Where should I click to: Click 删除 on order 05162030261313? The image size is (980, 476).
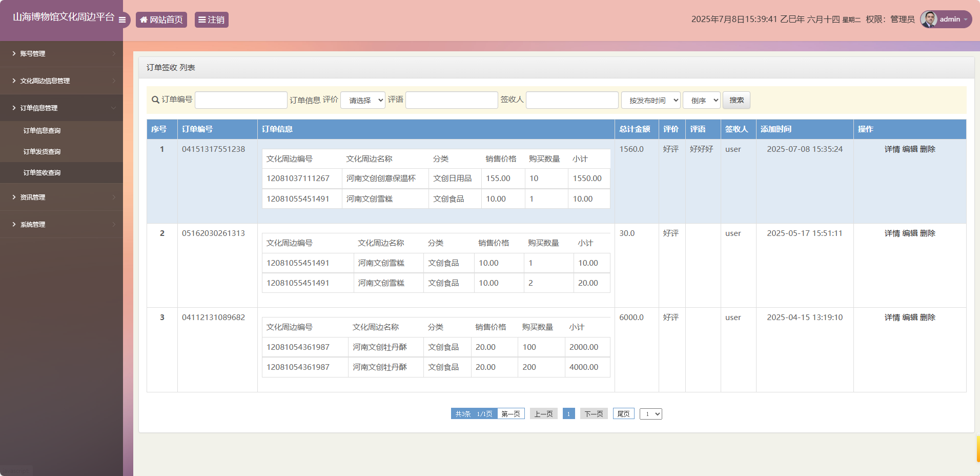click(x=928, y=233)
